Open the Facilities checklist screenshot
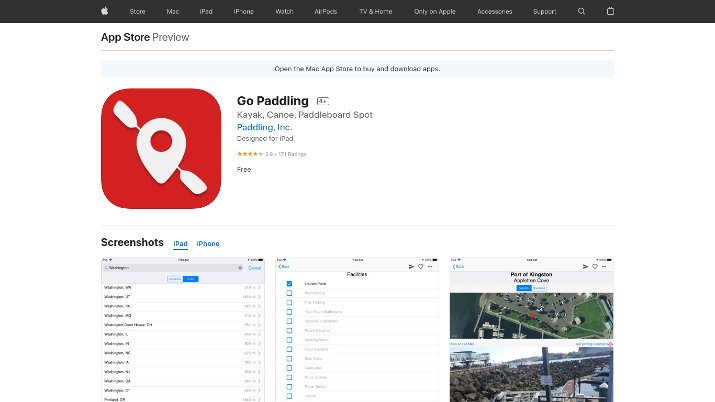 coord(357,330)
